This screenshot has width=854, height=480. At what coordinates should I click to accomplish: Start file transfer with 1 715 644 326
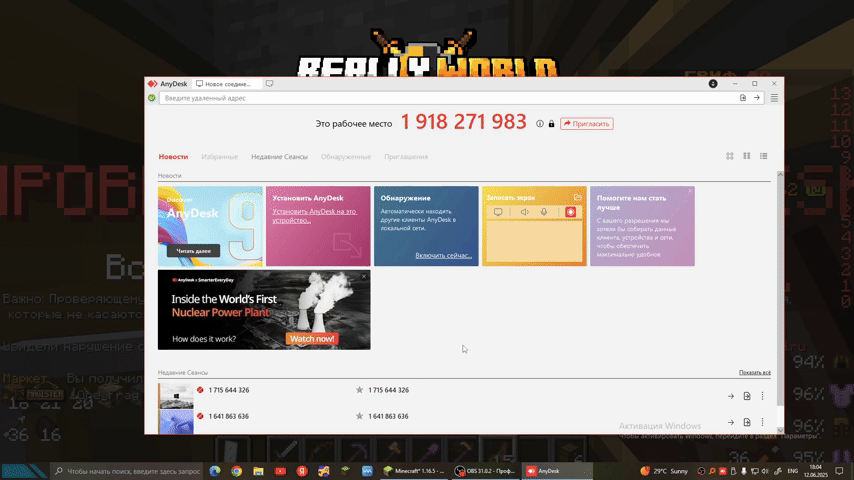(x=747, y=396)
